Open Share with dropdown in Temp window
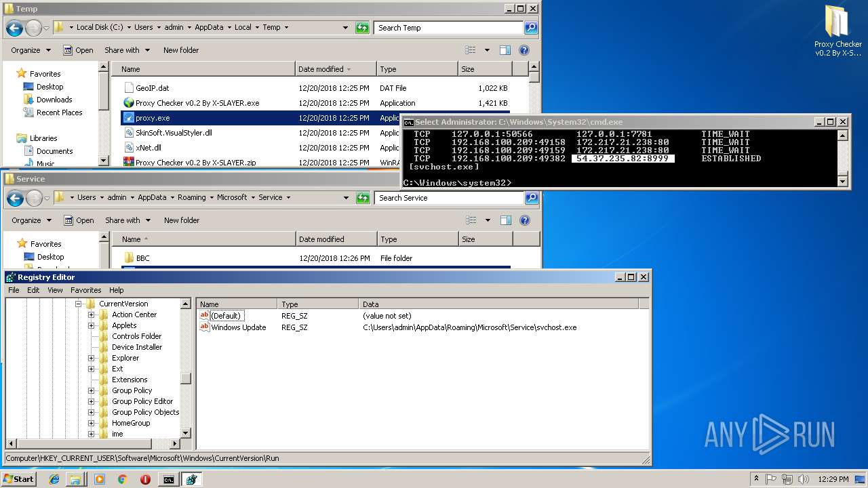Viewport: 868px width, 488px height. pos(127,50)
